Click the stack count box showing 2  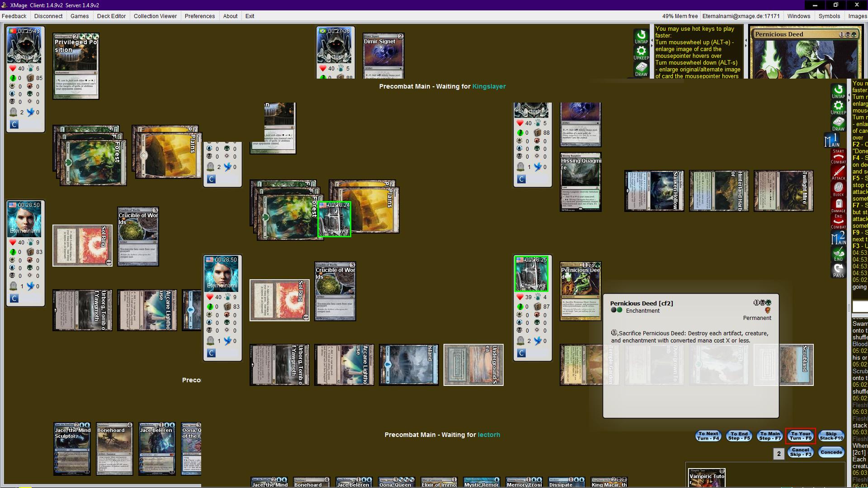pyautogui.click(x=778, y=454)
